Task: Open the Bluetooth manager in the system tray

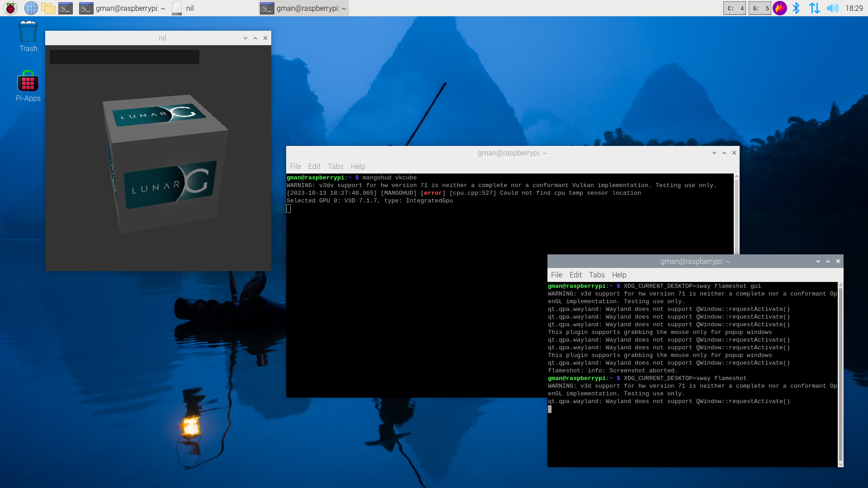Action: 796,8
